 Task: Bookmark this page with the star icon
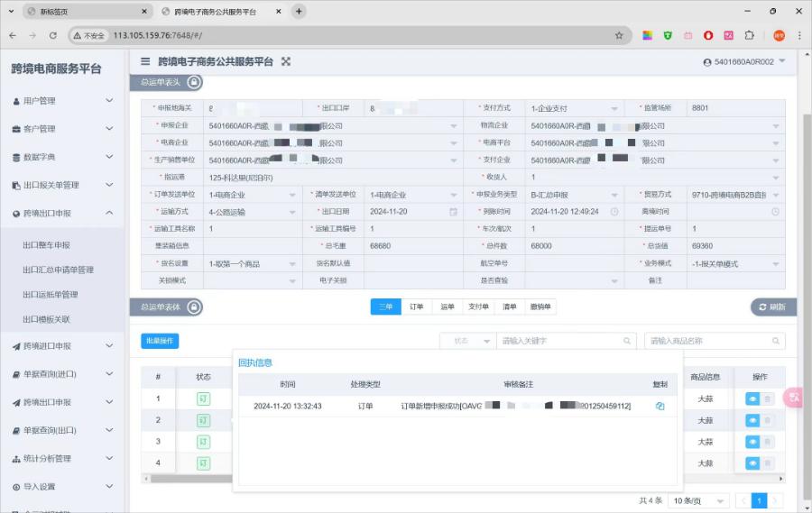pyautogui.click(x=619, y=36)
